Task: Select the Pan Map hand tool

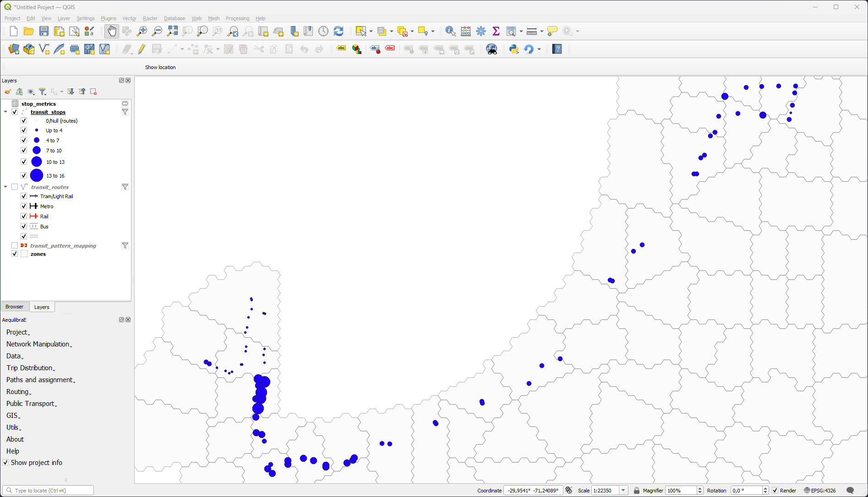Action: click(111, 31)
